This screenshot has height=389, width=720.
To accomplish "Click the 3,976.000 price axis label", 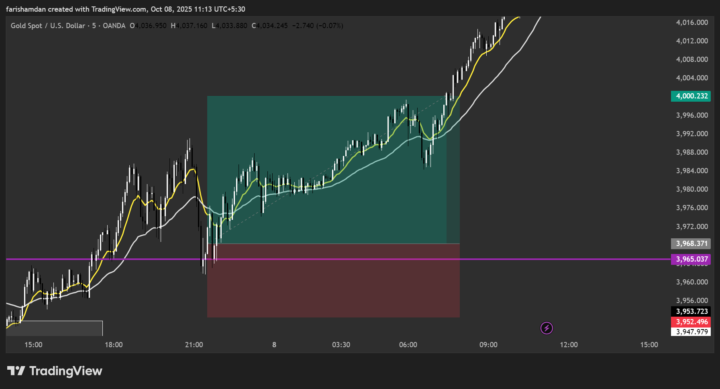I will [692, 208].
